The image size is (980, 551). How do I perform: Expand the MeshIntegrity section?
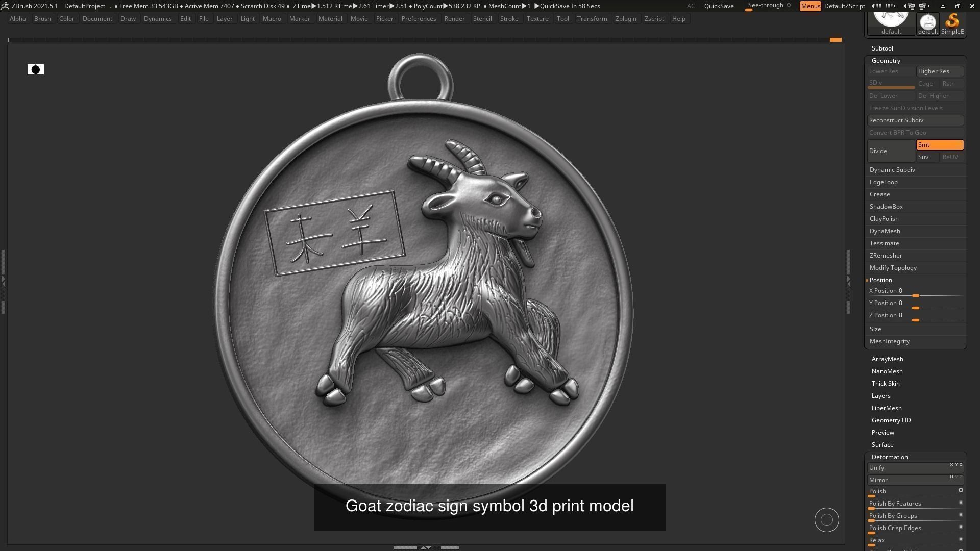coord(889,341)
